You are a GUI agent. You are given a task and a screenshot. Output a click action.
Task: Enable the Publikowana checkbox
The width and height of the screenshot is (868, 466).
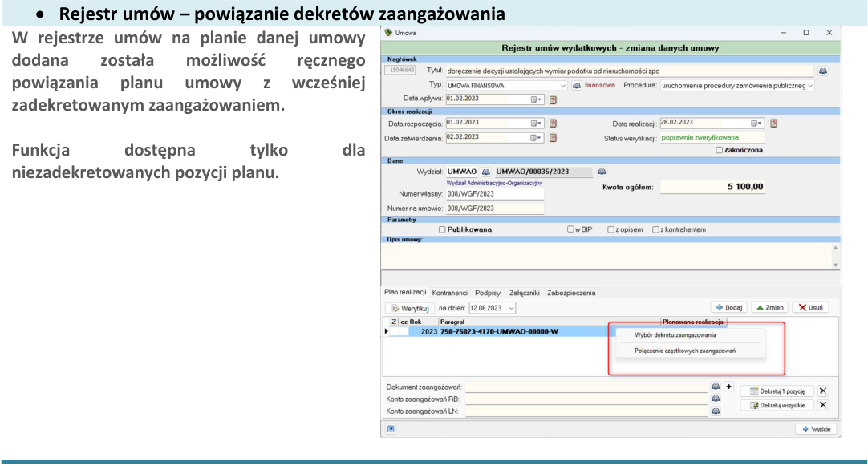tap(442, 229)
